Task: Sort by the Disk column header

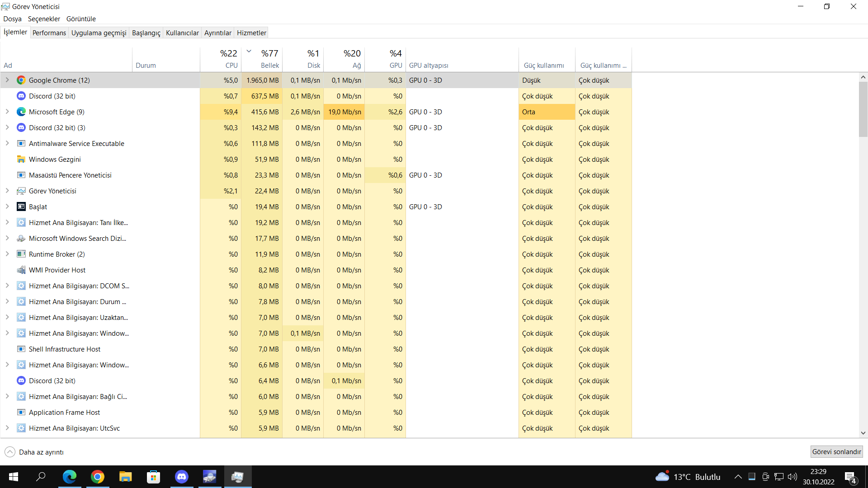Action: click(x=303, y=59)
